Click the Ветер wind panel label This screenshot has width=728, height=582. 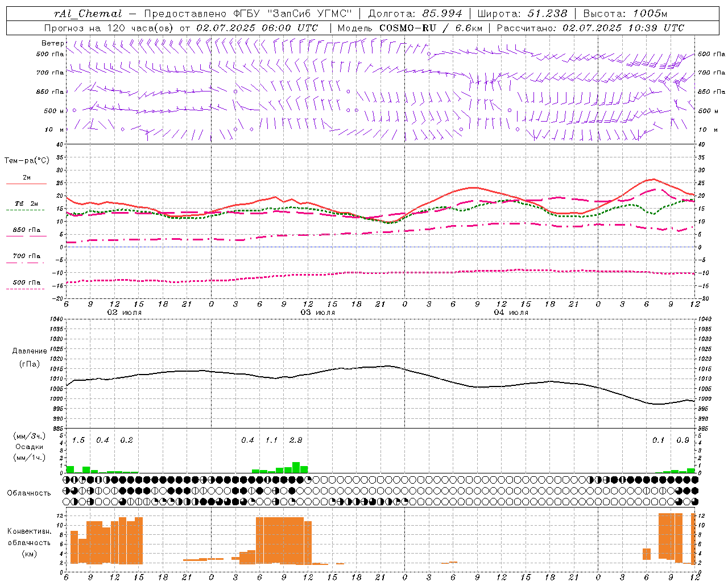tap(52, 43)
